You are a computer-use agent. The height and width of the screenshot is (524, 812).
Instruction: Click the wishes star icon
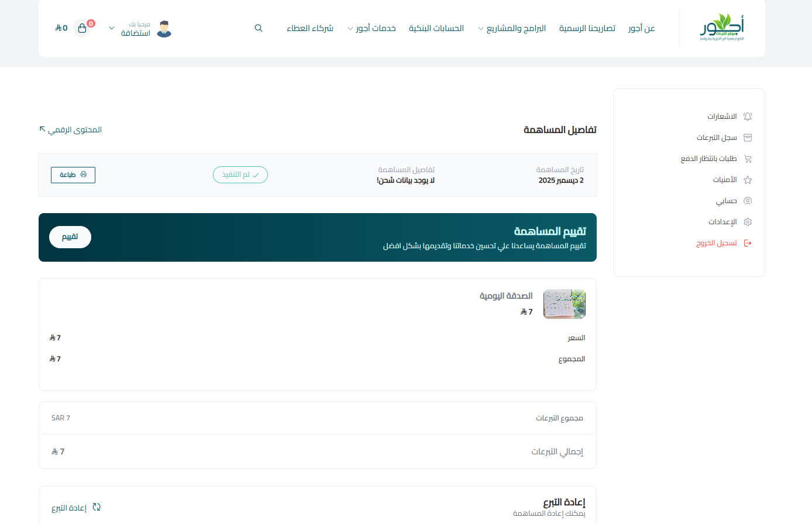click(x=747, y=180)
